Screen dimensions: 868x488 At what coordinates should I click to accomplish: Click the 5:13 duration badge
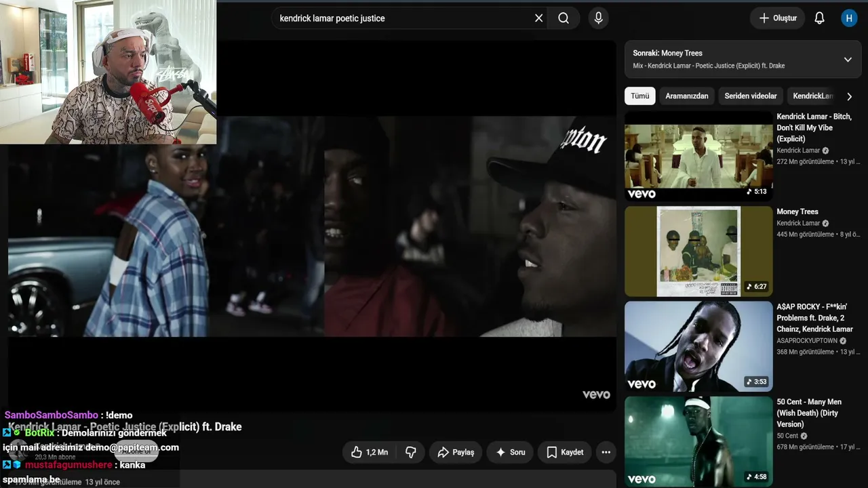pyautogui.click(x=756, y=192)
